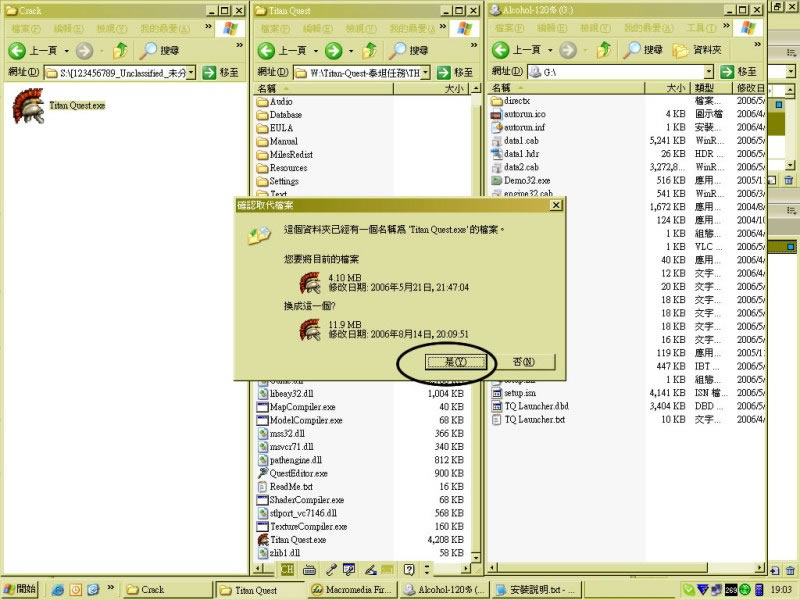800x600 pixels.
Task: Select Titan Quest.exe in the Titan Quest file list
Action: (x=292, y=540)
